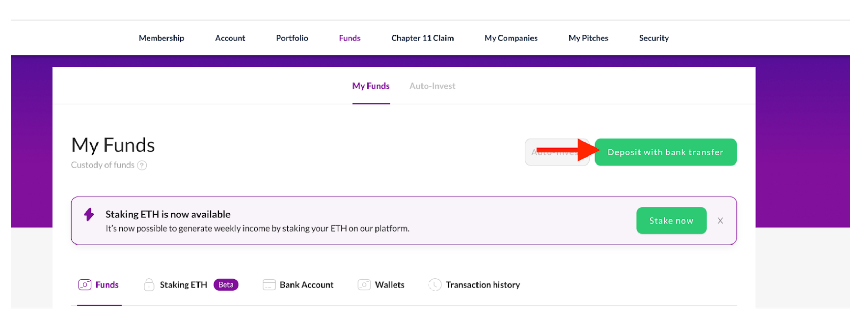Click the Bank Account card icon
The height and width of the screenshot is (320, 868).
coord(269,285)
